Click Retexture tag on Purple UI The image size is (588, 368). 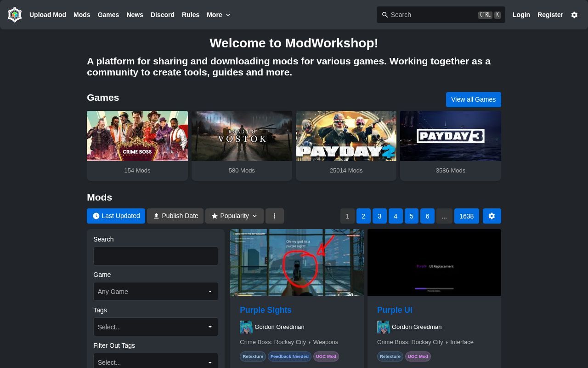pyautogui.click(x=390, y=356)
